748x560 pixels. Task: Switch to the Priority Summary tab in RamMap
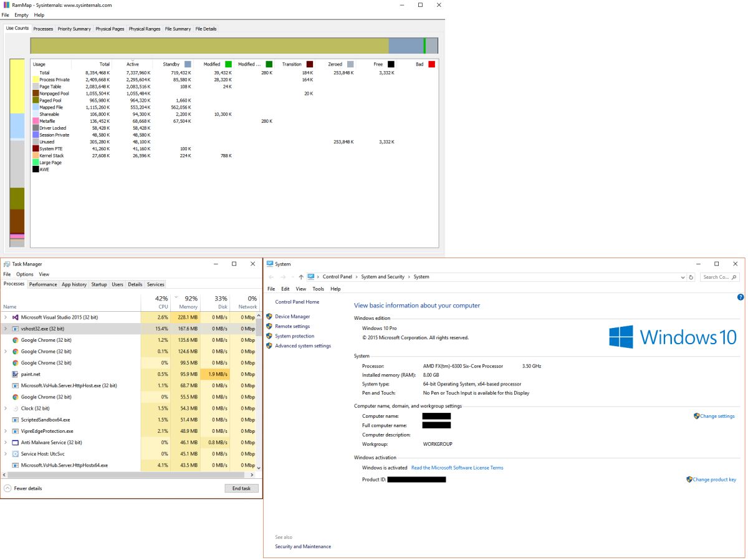[74, 29]
